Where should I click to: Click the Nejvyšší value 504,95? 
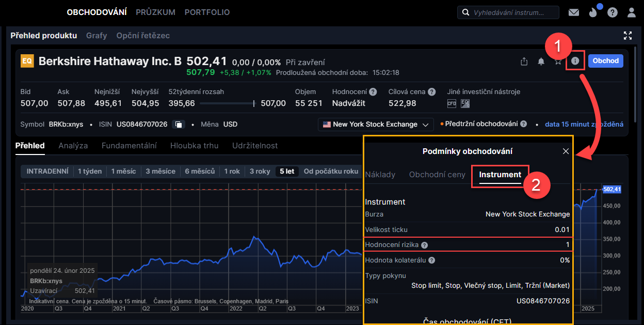[x=146, y=103]
